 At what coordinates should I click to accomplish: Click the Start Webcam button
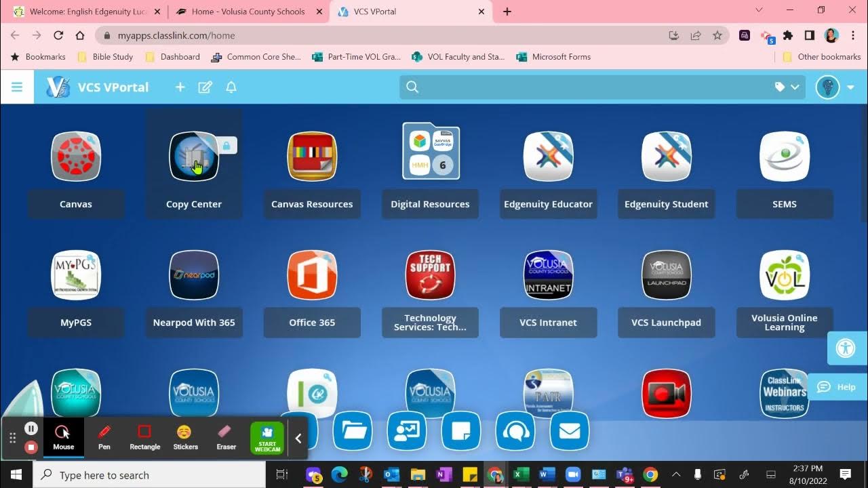[267, 439]
